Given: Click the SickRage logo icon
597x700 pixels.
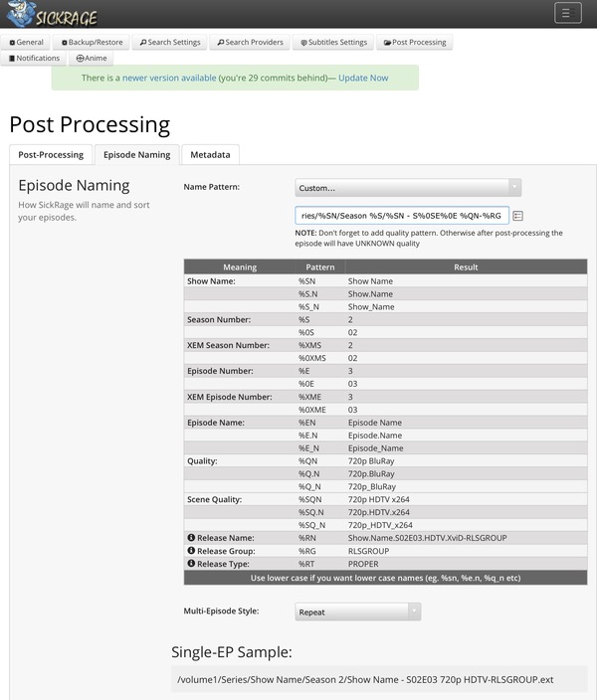Looking at the screenshot, I should 22,14.
